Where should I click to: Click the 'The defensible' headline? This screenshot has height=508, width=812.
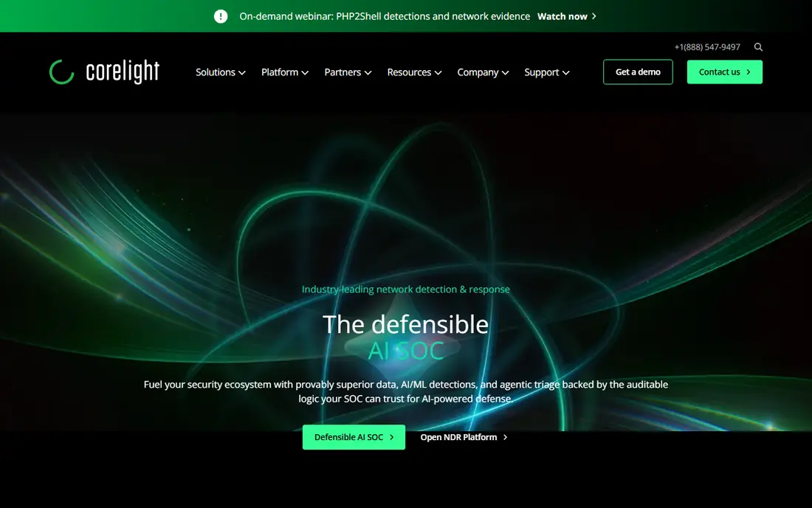coord(405,325)
